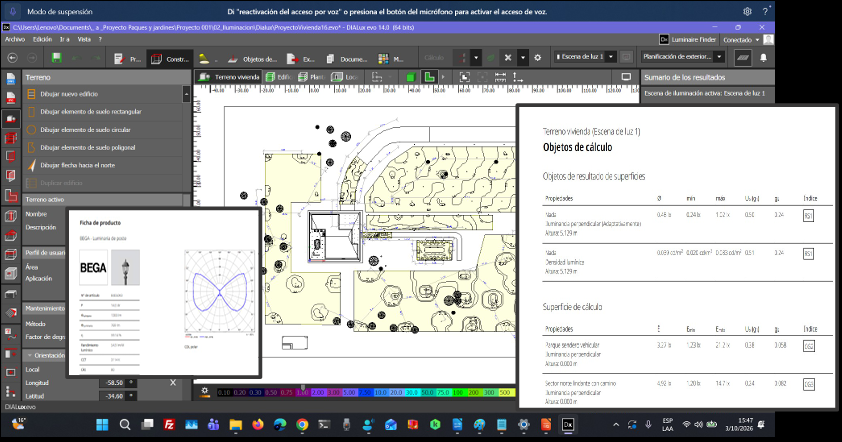Click the Dibujar elemento de suelo poligonal tool

(103, 147)
